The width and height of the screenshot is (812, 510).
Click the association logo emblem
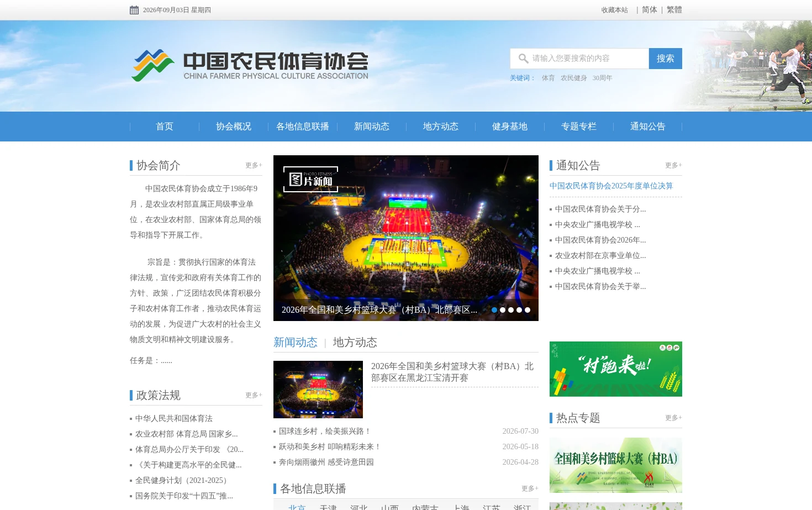[x=153, y=65]
